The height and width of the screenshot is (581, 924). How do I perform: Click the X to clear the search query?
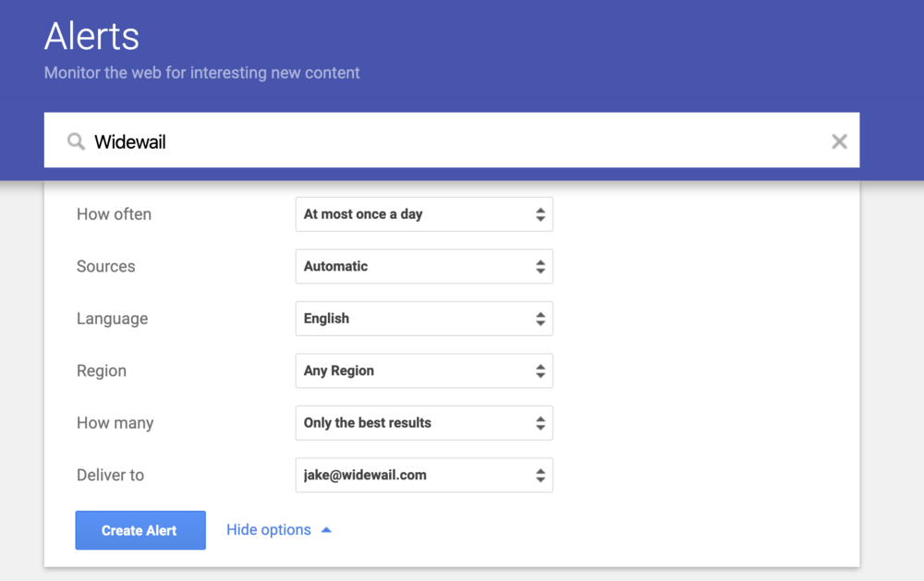click(839, 140)
